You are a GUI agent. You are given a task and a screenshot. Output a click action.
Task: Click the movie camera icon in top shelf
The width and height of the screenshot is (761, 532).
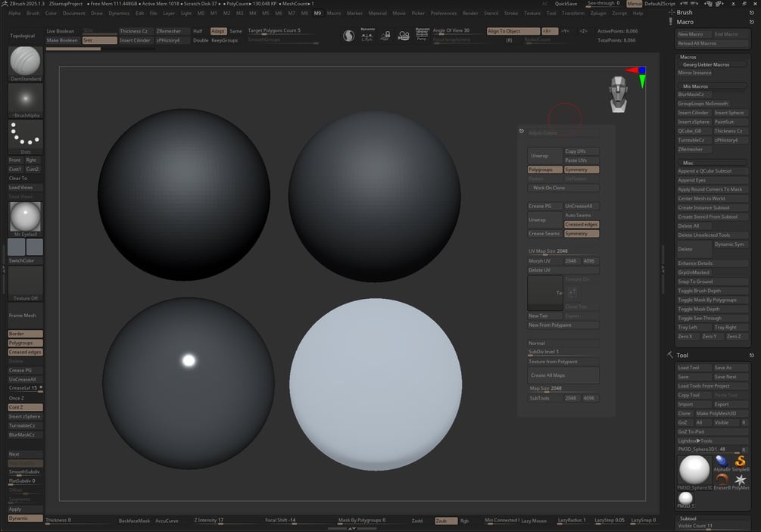404,36
